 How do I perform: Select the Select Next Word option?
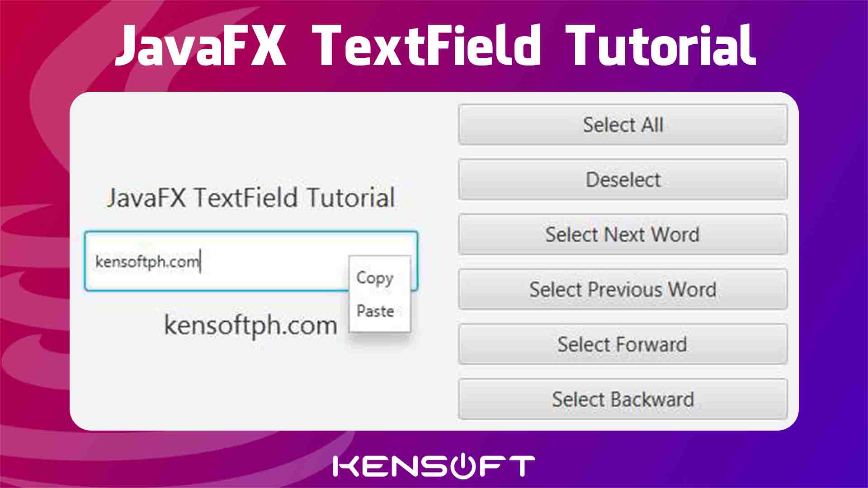pyautogui.click(x=623, y=235)
